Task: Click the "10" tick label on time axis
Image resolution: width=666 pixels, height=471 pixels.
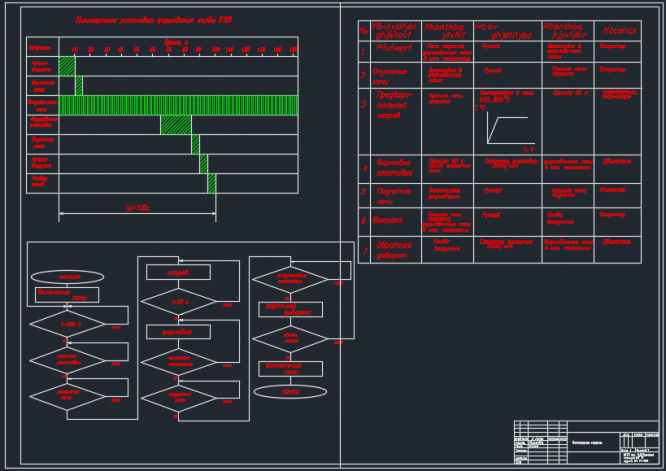Action: tap(75, 50)
